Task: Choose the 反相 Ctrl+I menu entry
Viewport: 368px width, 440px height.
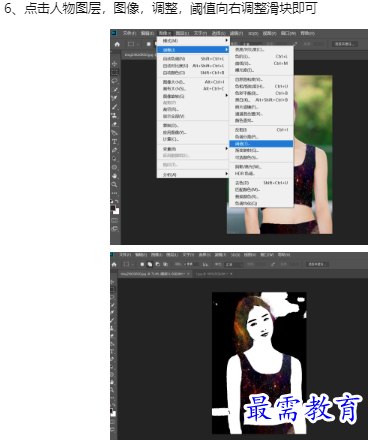Action: pos(261,130)
